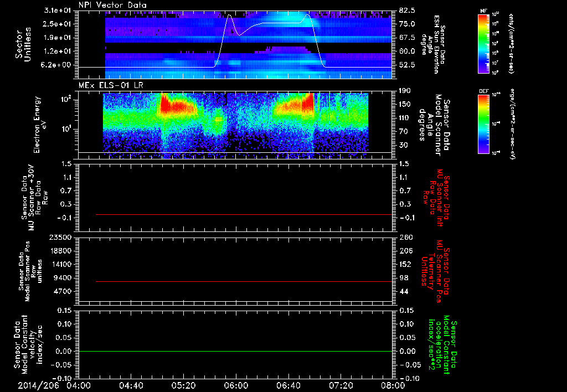Click the 10¹ Electron Energy tick label
This screenshot has height=392, width=567.
click(x=65, y=129)
